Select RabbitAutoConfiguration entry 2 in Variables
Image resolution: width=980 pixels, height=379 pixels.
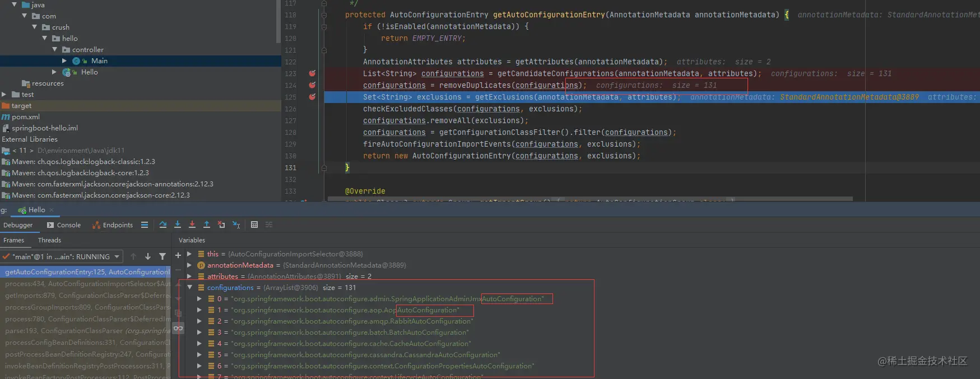tap(352, 321)
